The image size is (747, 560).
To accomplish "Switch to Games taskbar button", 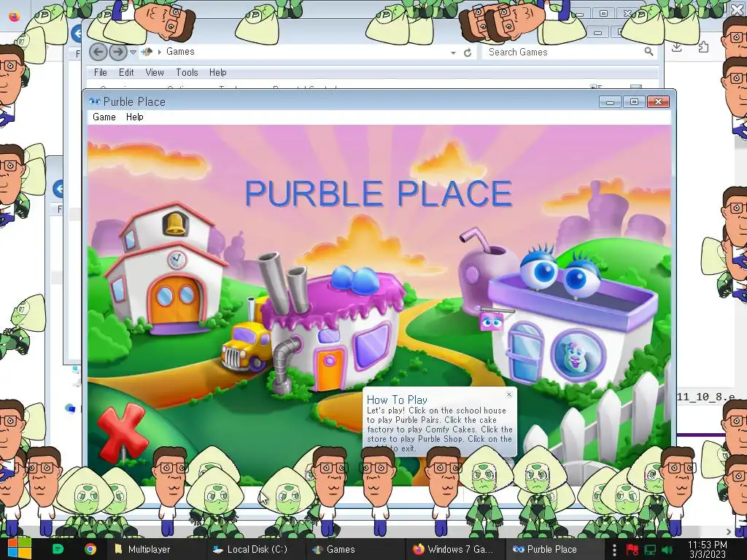I will click(355, 549).
